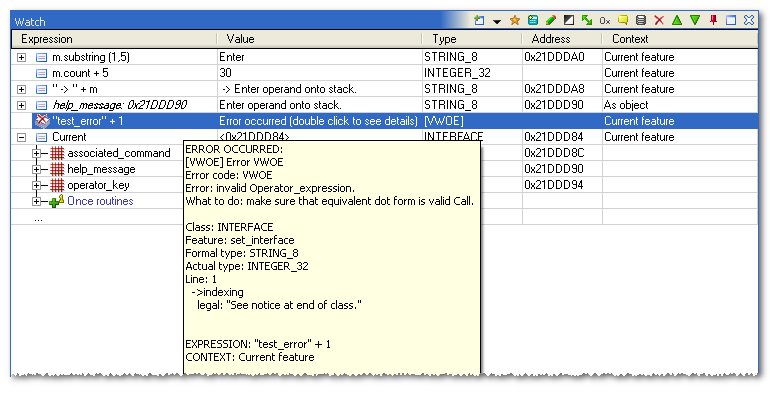Click the INTEGER_32 type cell
The height and width of the screenshot is (393, 770).
click(457, 73)
